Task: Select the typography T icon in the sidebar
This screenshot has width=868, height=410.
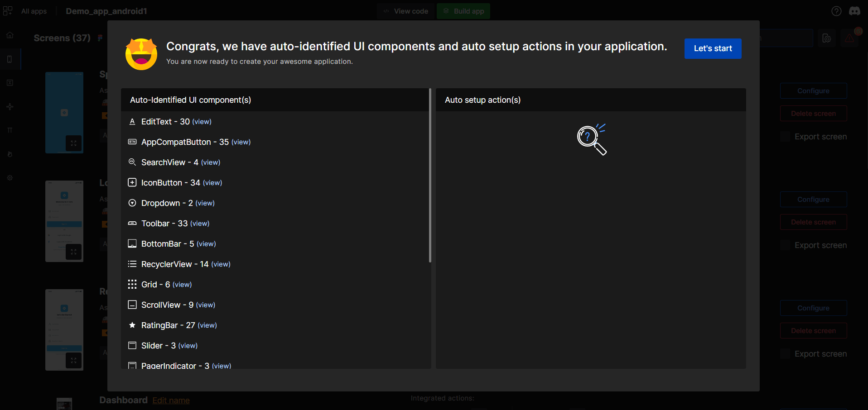Action: click(x=10, y=130)
